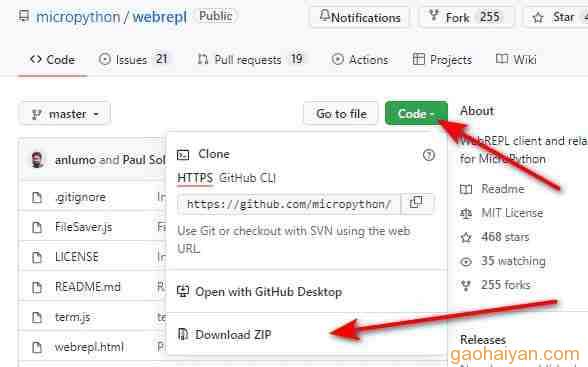Image resolution: width=588 pixels, height=367 pixels.
Task: Click the eye icon beside 35 watching
Action: point(466,262)
